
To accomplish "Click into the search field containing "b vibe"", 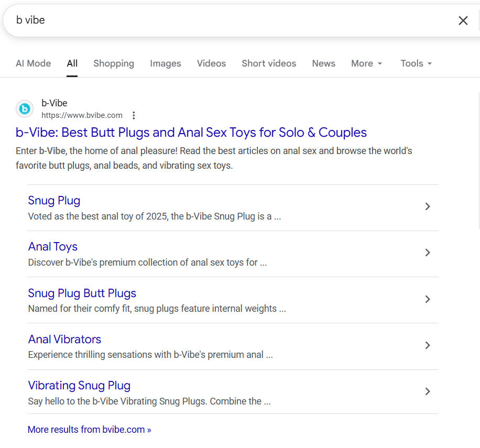I will pyautogui.click(x=210, y=20).
